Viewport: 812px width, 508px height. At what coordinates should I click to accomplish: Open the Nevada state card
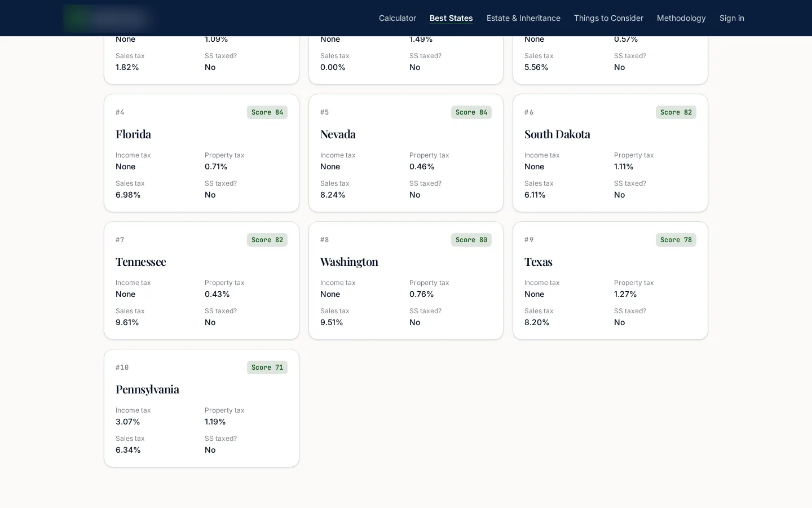click(406, 153)
